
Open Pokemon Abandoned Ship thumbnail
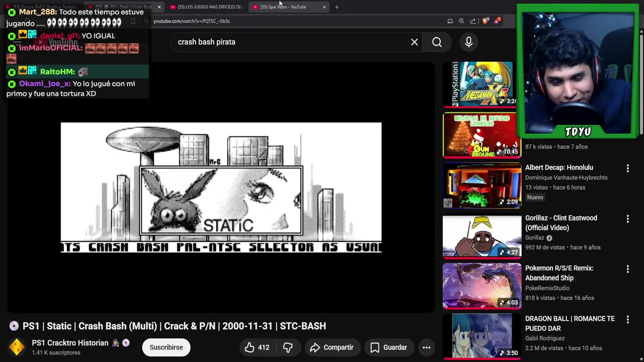click(482, 286)
